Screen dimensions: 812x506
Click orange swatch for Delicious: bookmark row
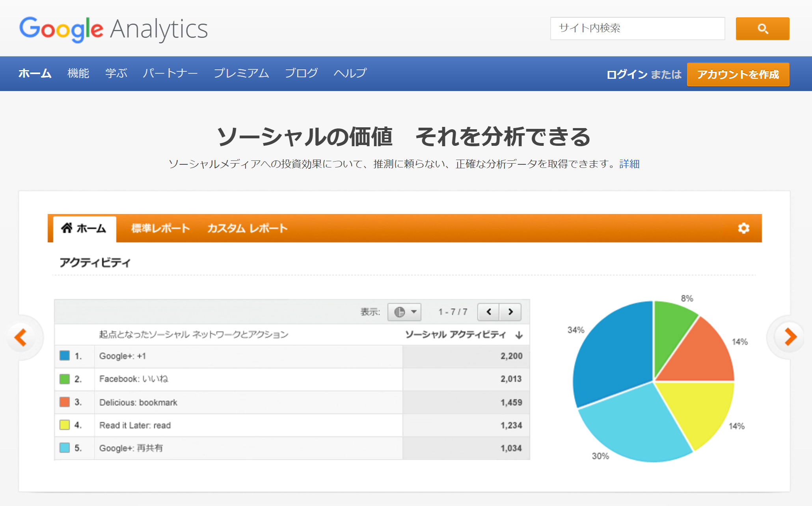(65, 402)
